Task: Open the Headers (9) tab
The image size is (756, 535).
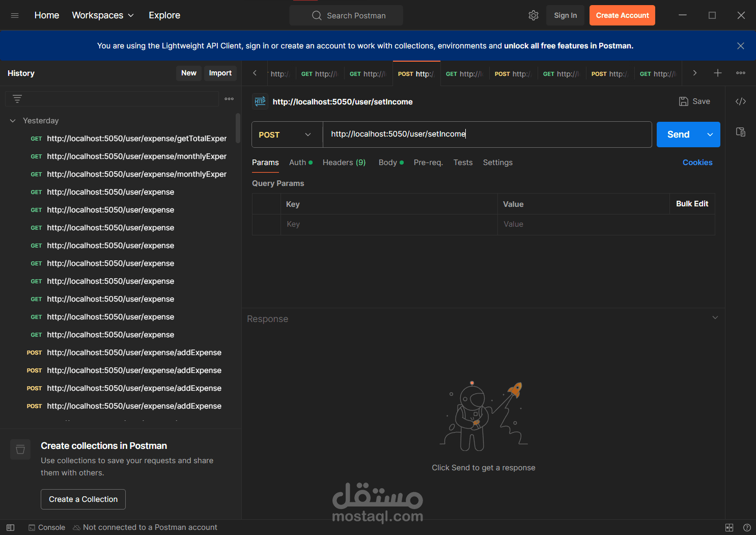Action: (344, 163)
